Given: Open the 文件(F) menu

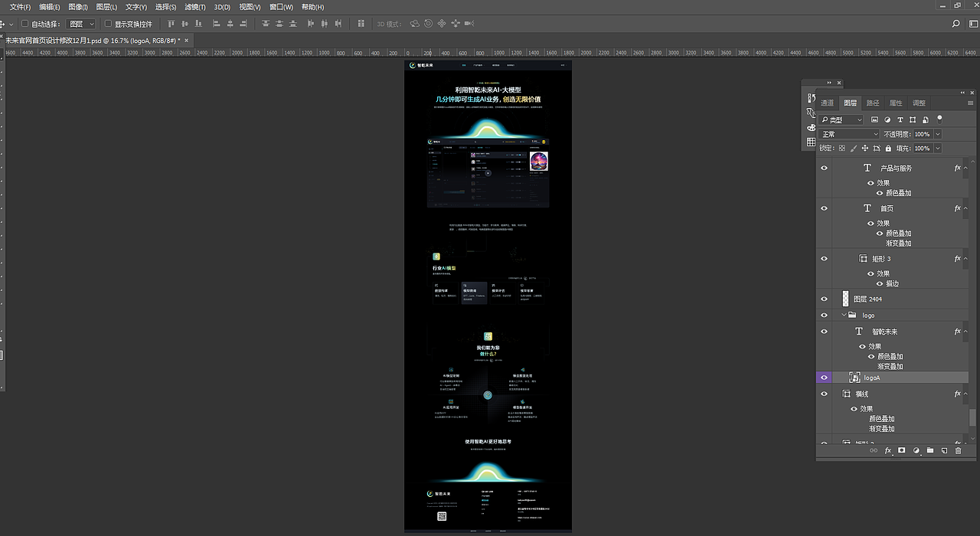Looking at the screenshot, I should 21,7.
